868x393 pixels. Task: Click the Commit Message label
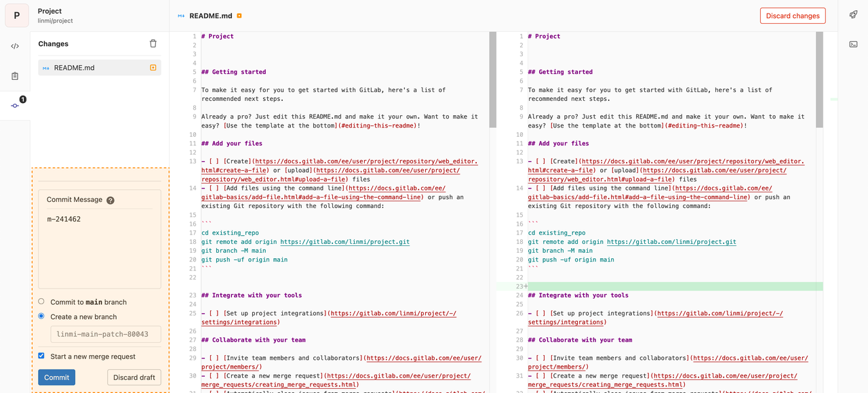coord(75,200)
